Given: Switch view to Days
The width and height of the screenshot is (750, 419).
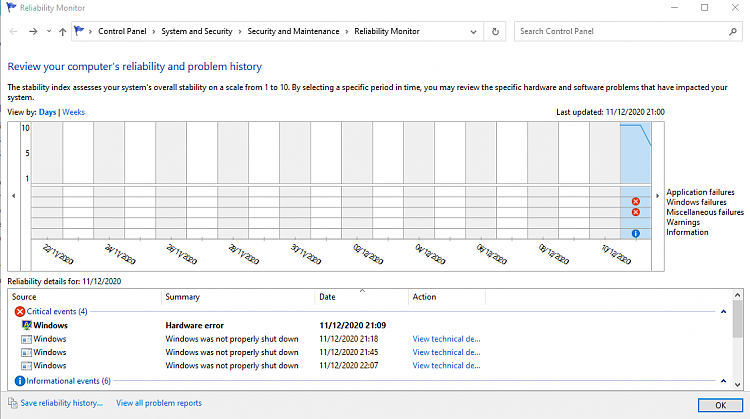Looking at the screenshot, I should point(47,112).
